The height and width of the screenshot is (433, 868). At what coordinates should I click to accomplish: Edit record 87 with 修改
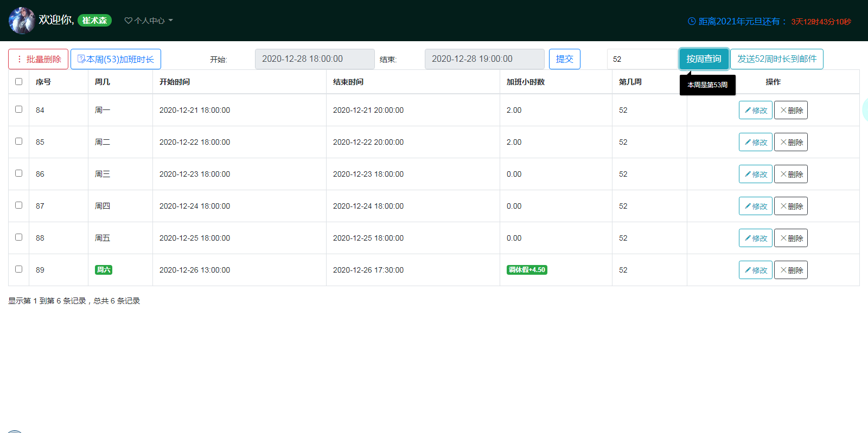coord(756,206)
